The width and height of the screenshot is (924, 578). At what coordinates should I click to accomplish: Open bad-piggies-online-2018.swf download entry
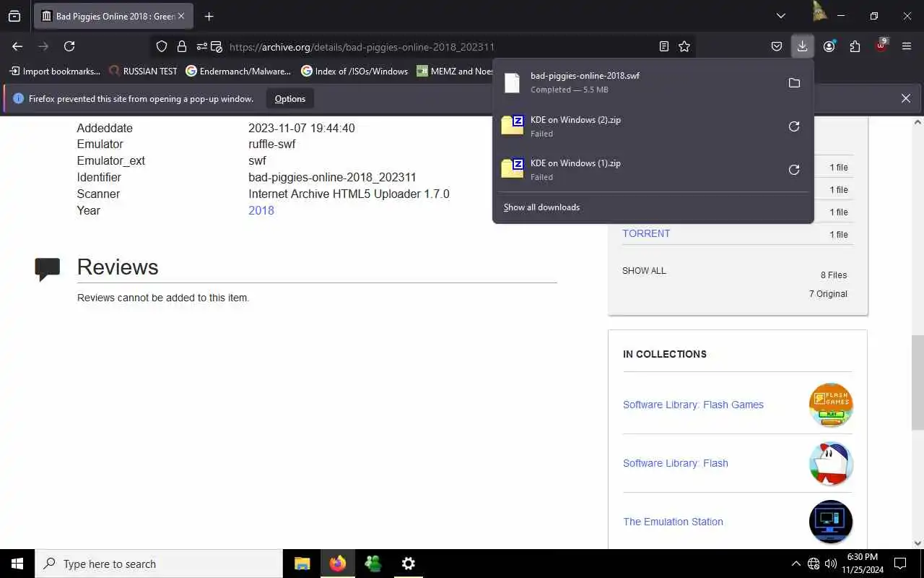pyautogui.click(x=637, y=82)
